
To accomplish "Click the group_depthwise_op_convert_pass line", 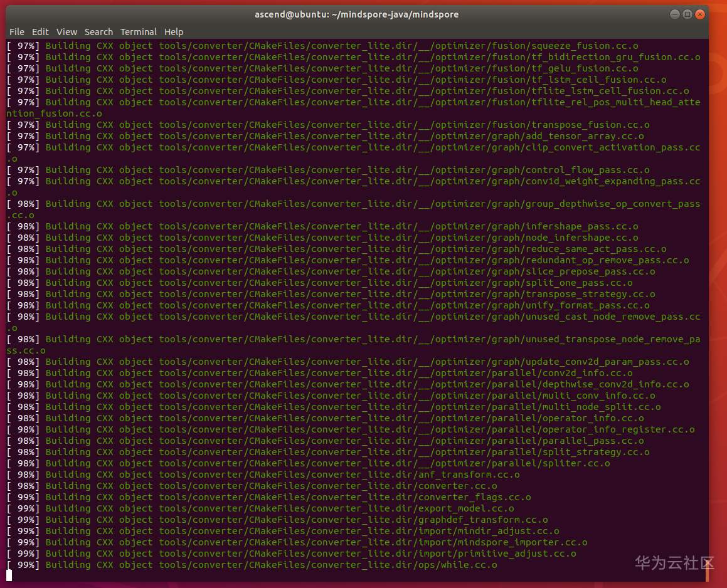I will 353,209.
